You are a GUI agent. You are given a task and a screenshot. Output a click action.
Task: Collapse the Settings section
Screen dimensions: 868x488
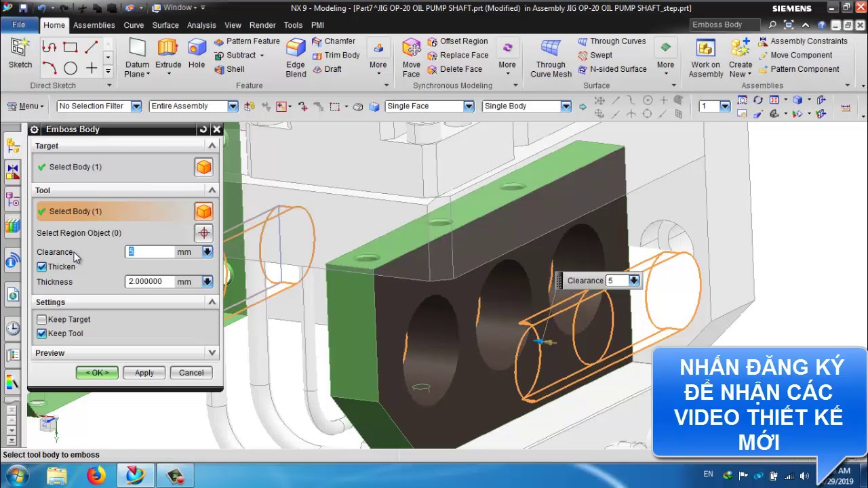coord(212,302)
